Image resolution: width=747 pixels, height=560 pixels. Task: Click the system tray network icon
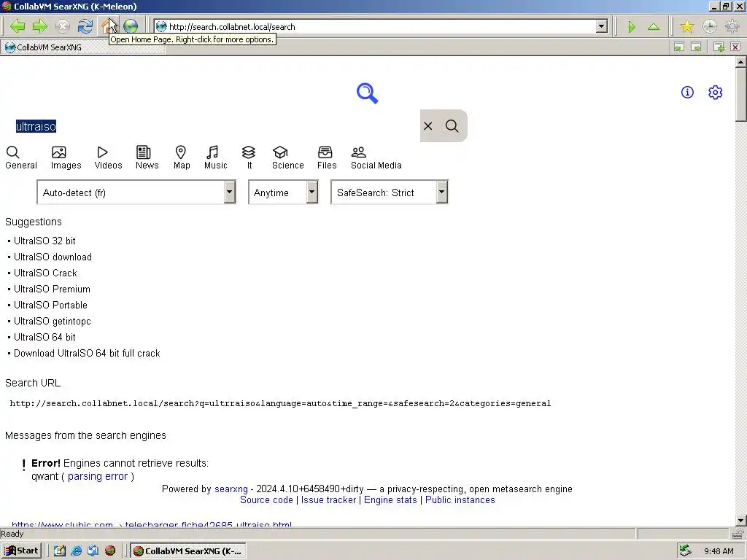coord(685,551)
